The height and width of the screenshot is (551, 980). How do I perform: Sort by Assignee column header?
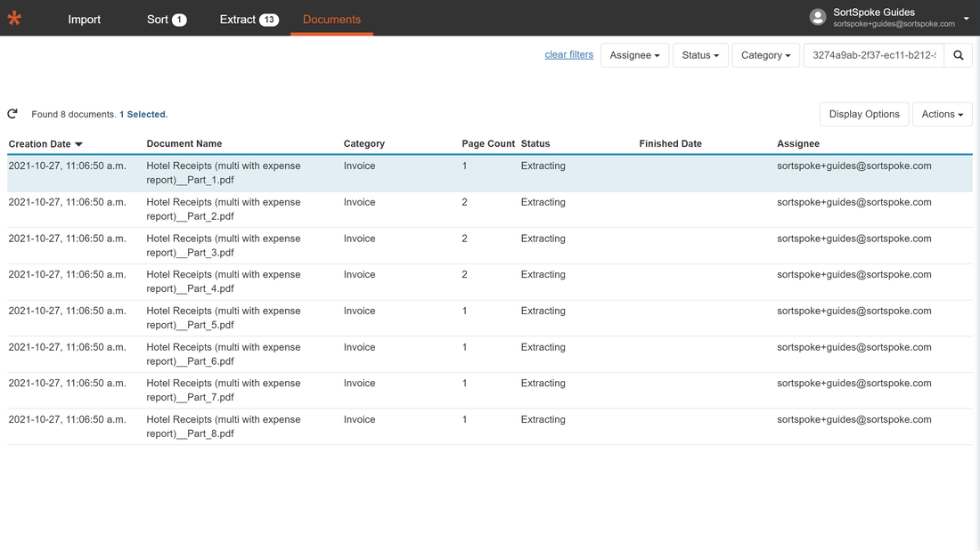pyautogui.click(x=798, y=143)
